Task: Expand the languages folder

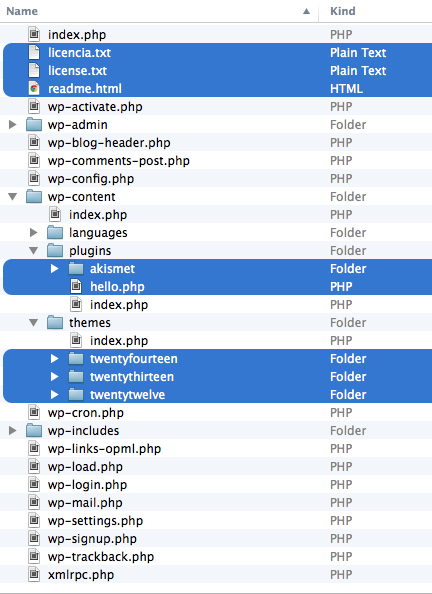Action: point(34,233)
